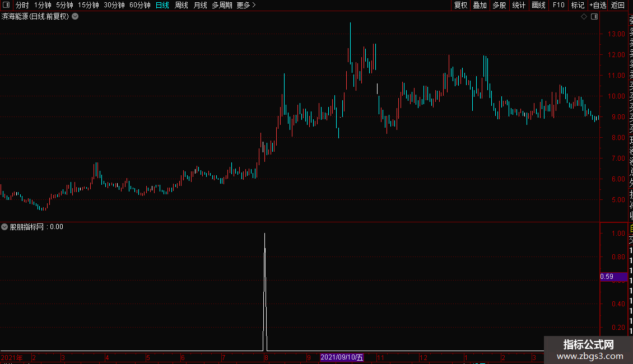
Task: Click the 0.59 cursor value label
Action: [613, 277]
